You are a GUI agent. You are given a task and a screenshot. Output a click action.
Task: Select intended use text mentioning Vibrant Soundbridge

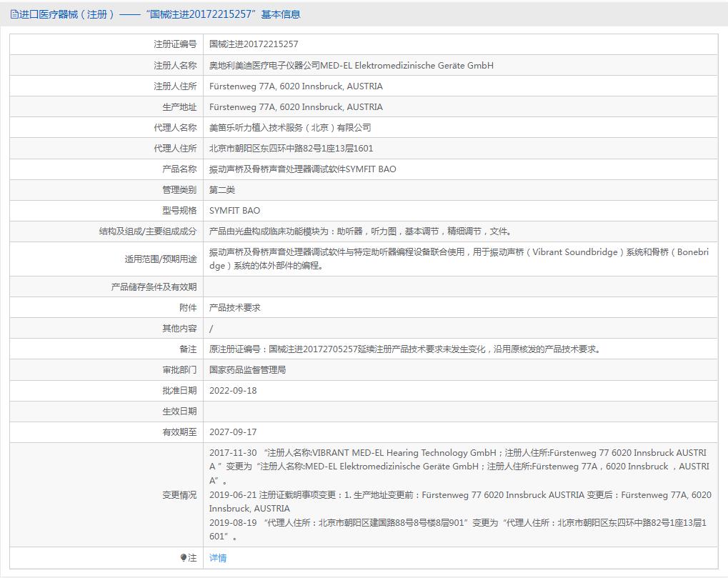pos(459,259)
